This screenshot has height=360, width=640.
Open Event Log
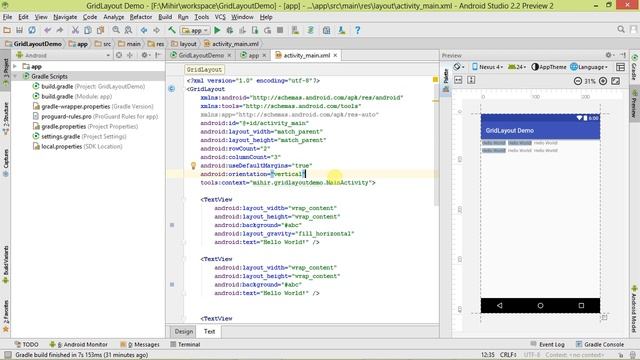(x=548, y=344)
